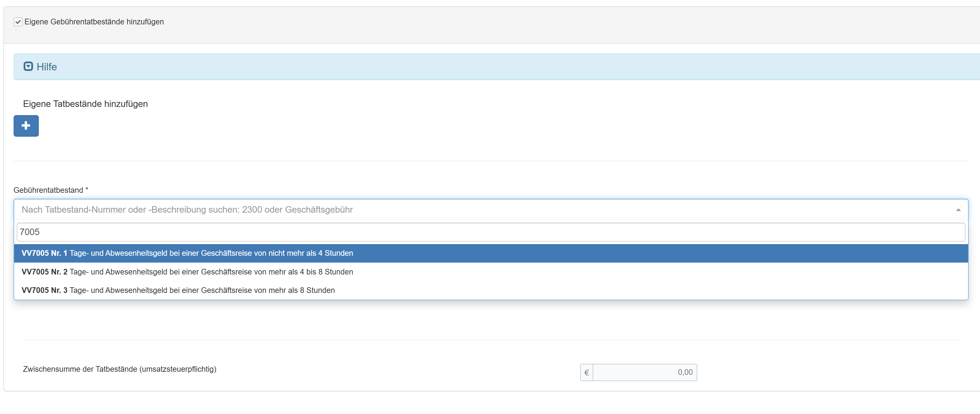Click the euro symbol beside the Zwischensumme field
Image resolution: width=980 pixels, height=414 pixels.
tap(586, 373)
